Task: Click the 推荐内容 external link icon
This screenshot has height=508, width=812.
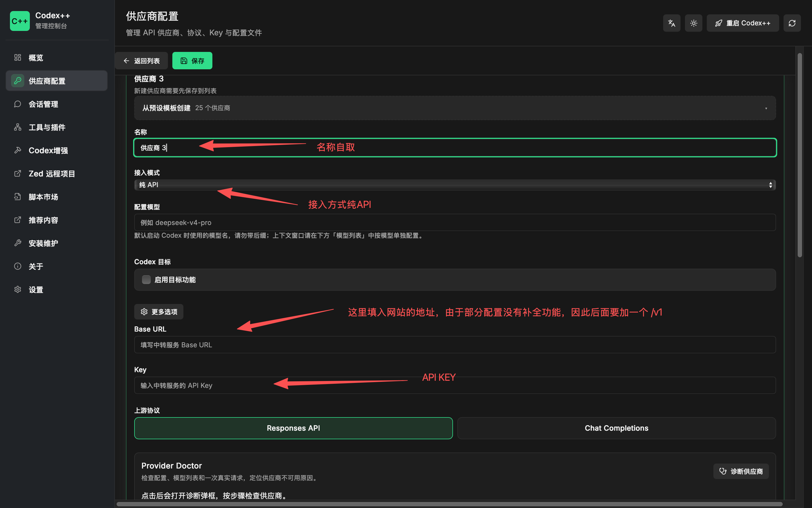Action: click(17, 220)
